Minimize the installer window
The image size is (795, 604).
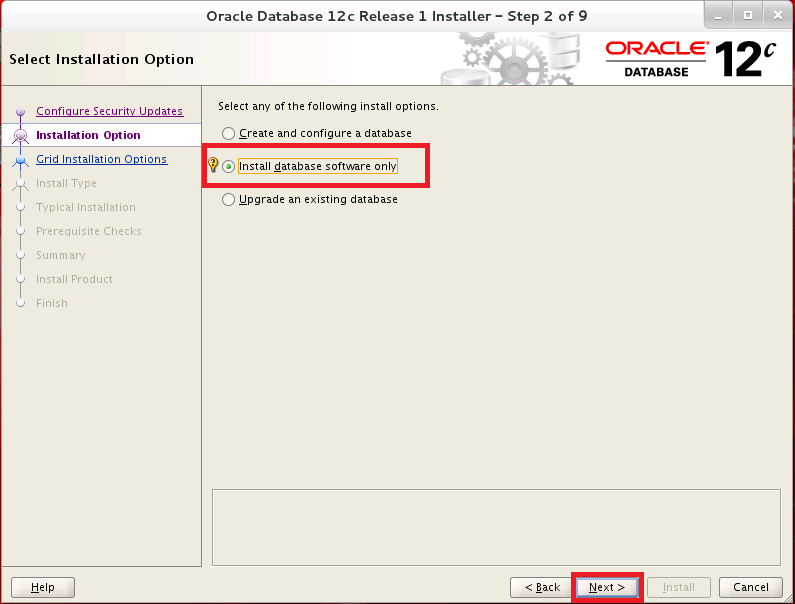[718, 16]
